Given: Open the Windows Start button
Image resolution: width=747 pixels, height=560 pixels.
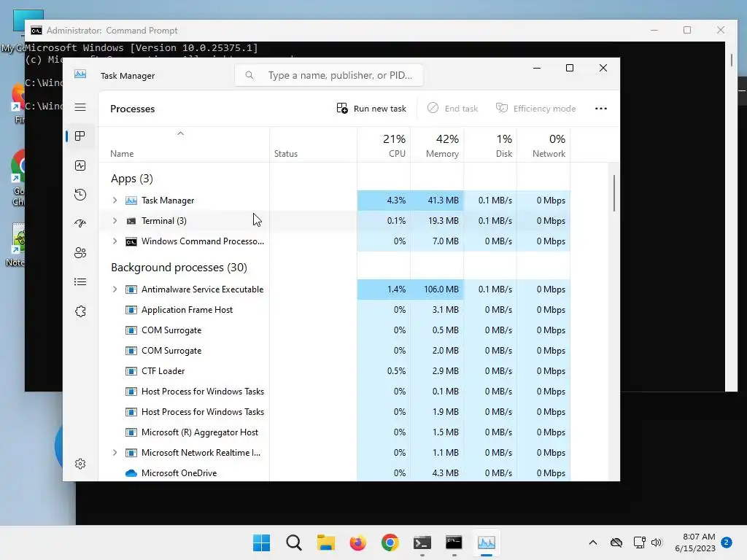Looking at the screenshot, I should [261, 542].
